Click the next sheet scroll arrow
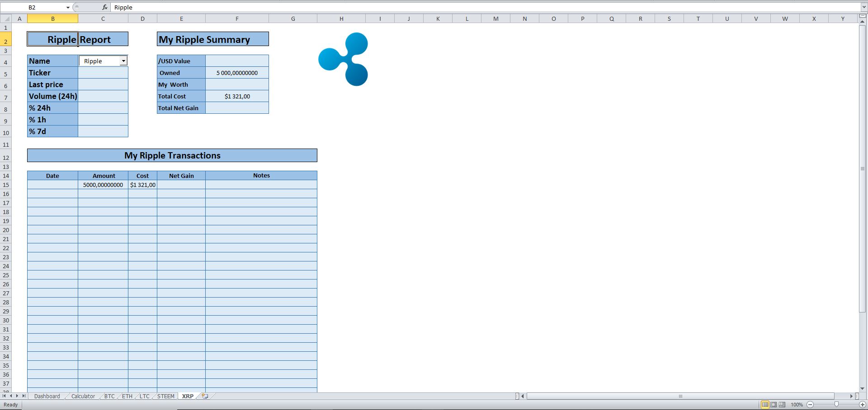This screenshot has width=868, height=410. (17, 396)
